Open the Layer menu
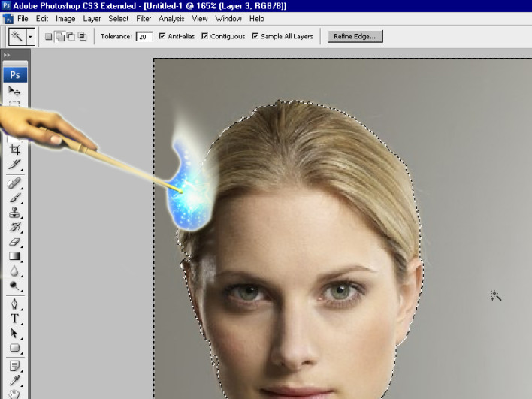This screenshot has width=532, height=399. [92, 19]
